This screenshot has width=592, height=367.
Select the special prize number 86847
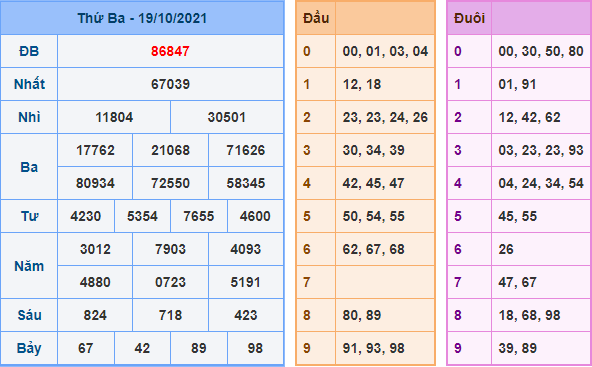170,51
